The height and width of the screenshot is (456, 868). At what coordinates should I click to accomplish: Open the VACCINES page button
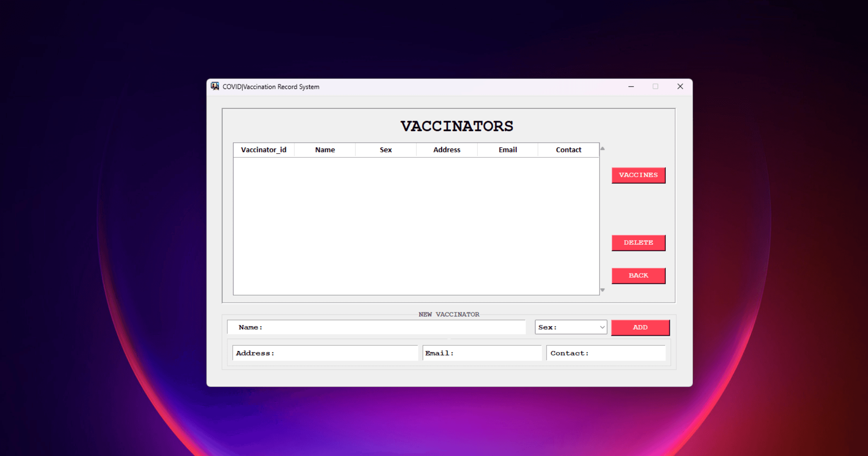[638, 175]
